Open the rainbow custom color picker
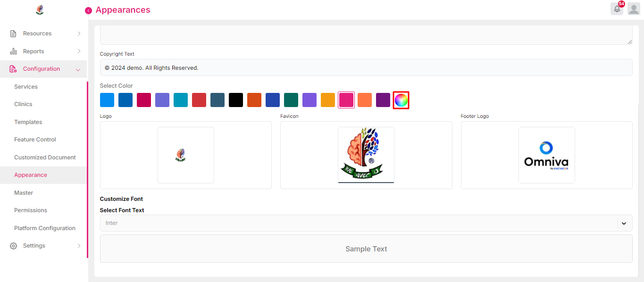This screenshot has height=282, width=644. tap(401, 100)
